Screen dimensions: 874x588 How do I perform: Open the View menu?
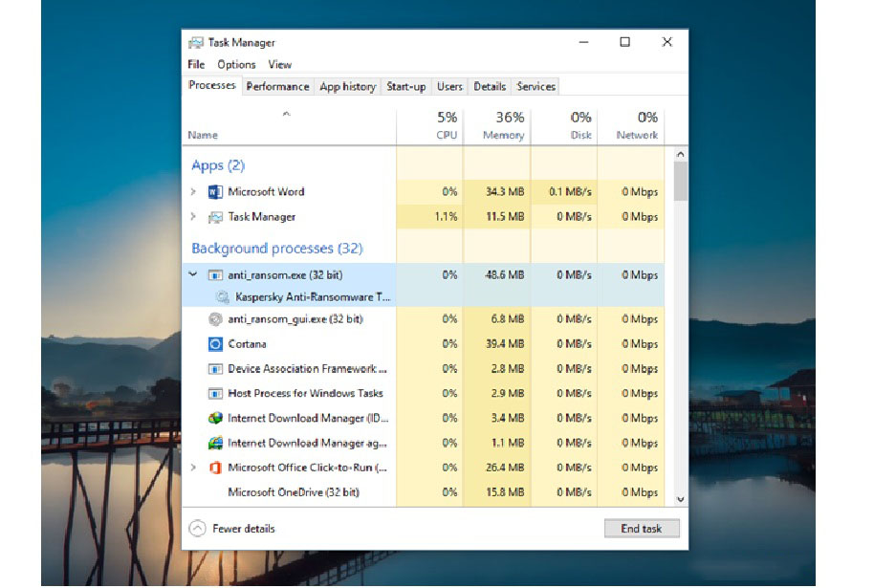[280, 65]
